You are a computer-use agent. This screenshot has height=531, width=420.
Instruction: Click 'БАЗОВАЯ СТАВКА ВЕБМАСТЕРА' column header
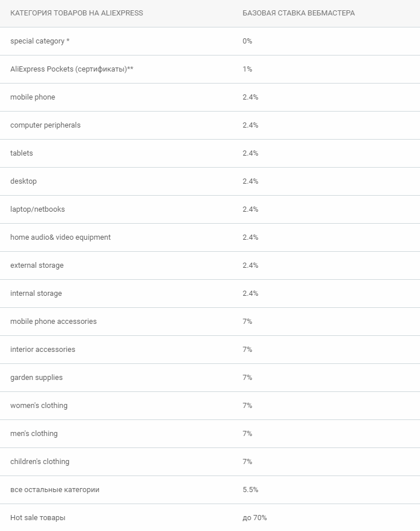click(298, 13)
